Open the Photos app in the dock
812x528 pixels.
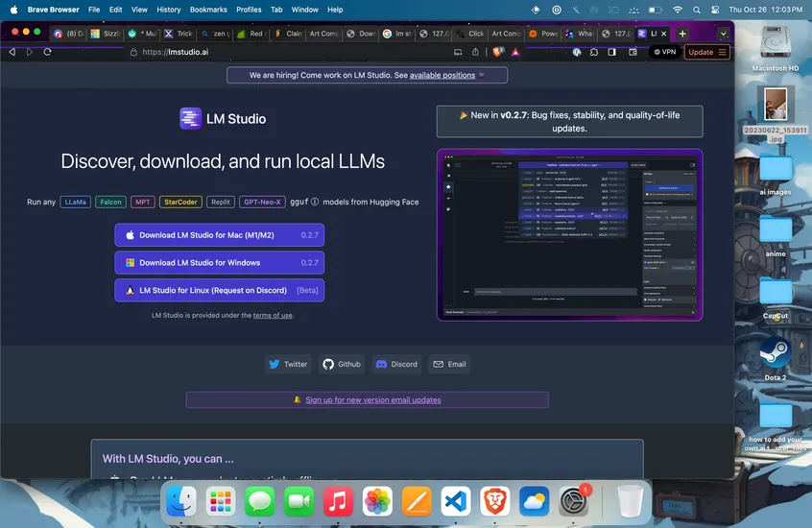377,500
